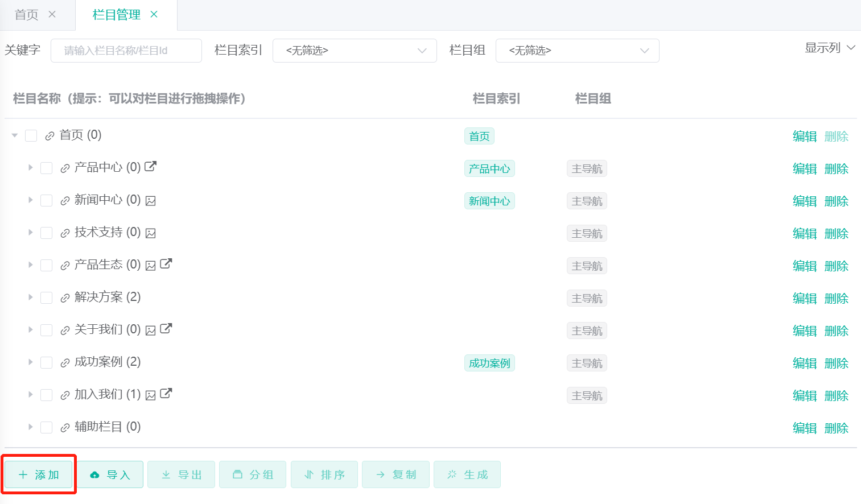
Task: Expand the 解决方案 node
Action: 32,297
